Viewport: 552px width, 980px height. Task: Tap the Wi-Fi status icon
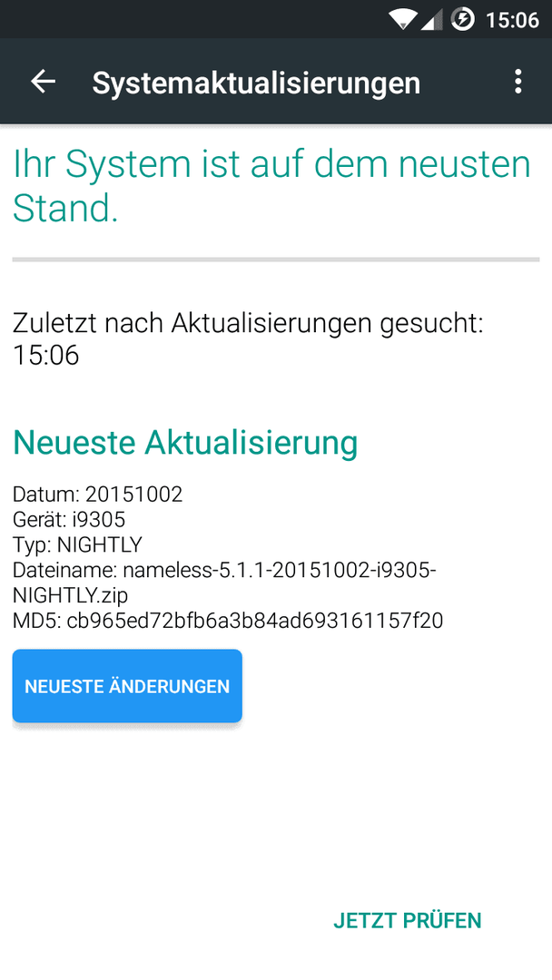403,19
